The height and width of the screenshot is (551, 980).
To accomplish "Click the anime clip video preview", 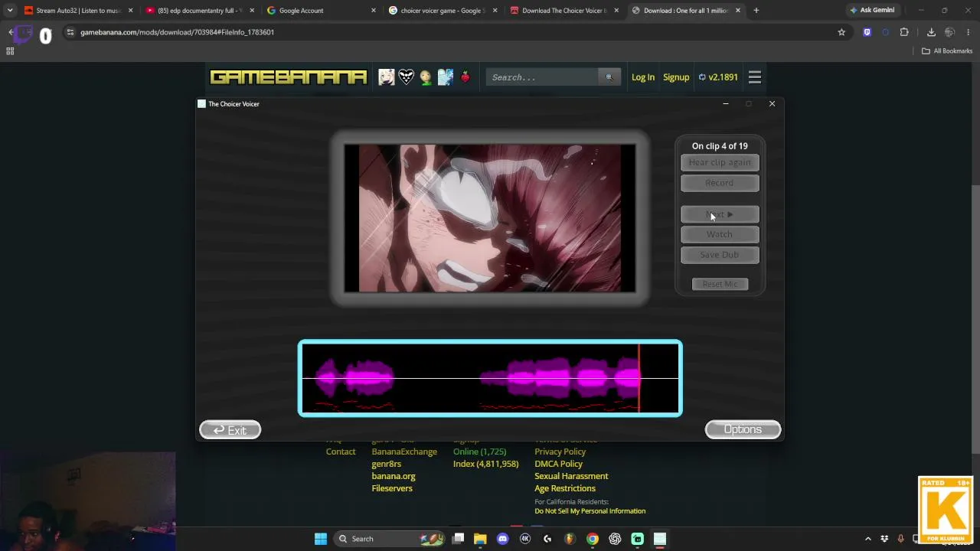I will pyautogui.click(x=490, y=218).
